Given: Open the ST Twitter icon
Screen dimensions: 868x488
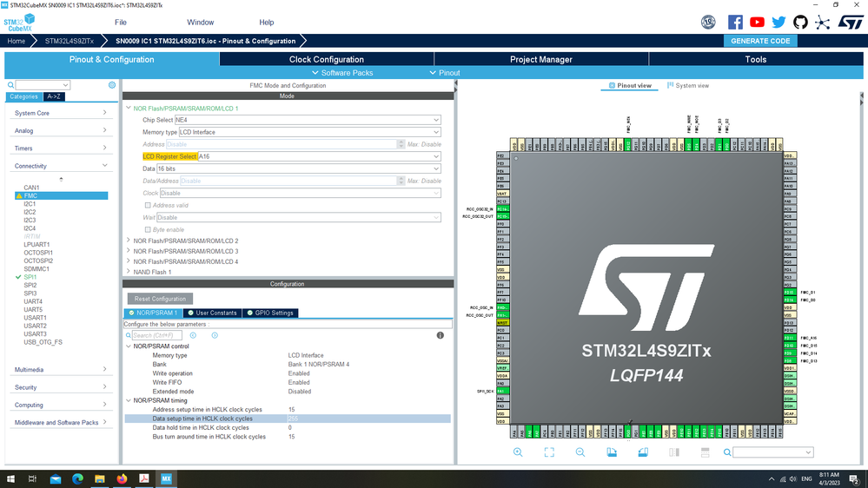Looking at the screenshot, I should coord(779,22).
